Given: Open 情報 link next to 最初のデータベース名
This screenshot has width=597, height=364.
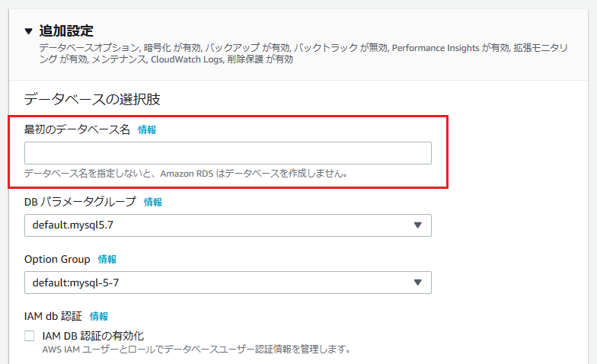Looking at the screenshot, I should pos(146,129).
